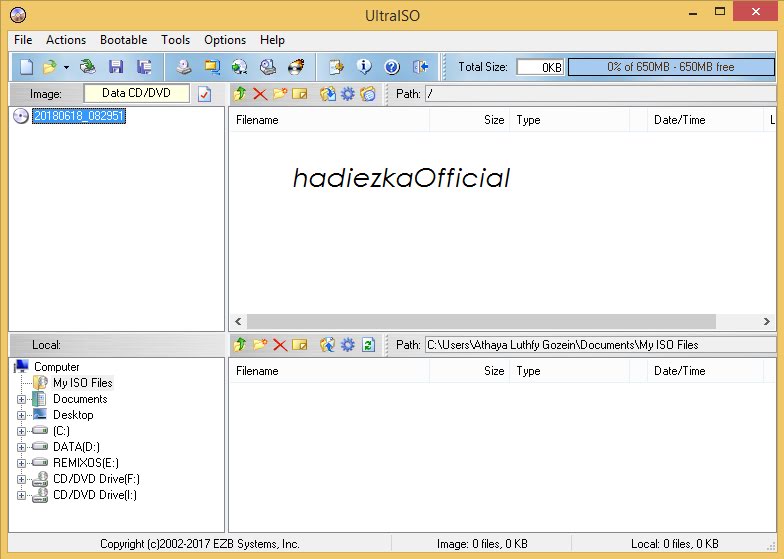
Task: Click the Total Size 0KB field
Action: click(x=540, y=67)
